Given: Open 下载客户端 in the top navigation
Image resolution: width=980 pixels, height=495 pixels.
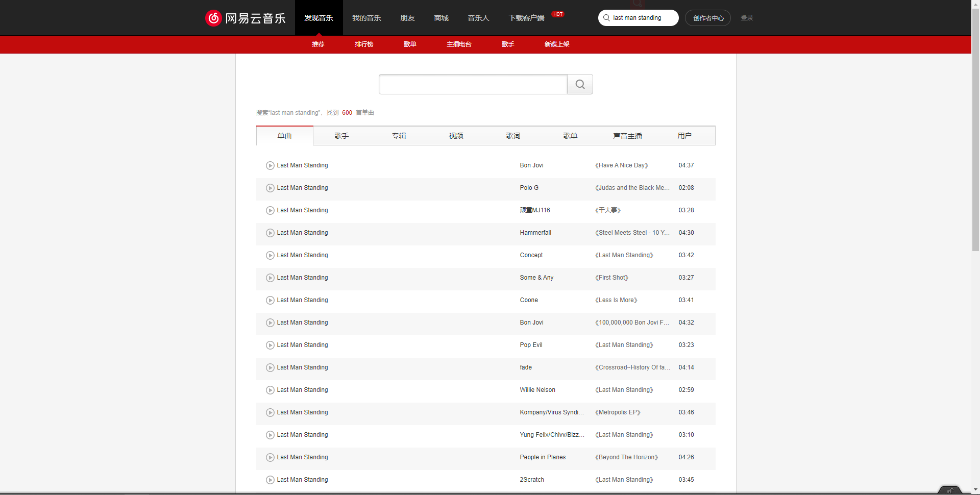Looking at the screenshot, I should pos(526,18).
